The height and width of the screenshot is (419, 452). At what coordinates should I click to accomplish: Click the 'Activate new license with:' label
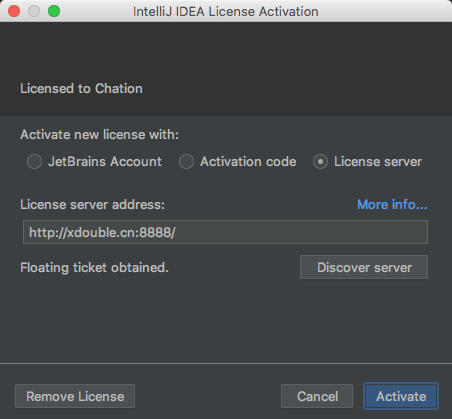coord(99,135)
